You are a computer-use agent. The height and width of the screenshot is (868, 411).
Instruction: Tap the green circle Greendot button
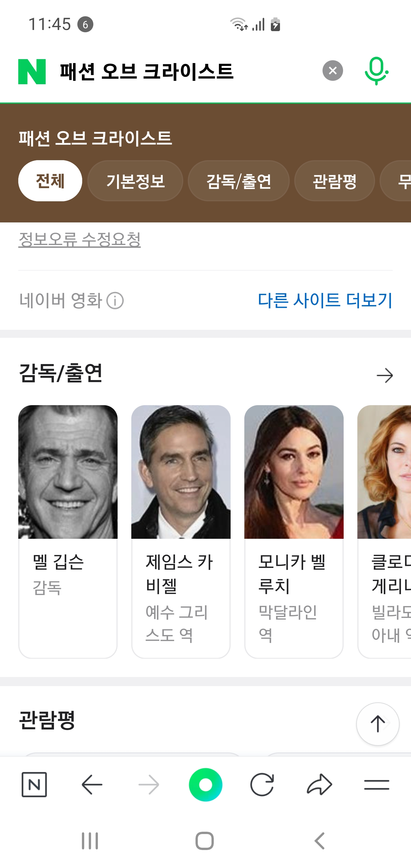pos(205,785)
